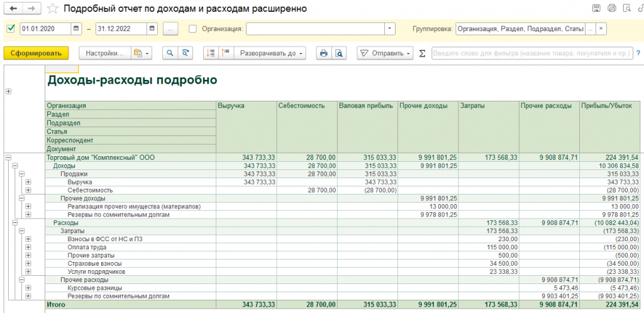Collapse the Расходы group
This screenshot has width=644, height=313.
coord(15,222)
